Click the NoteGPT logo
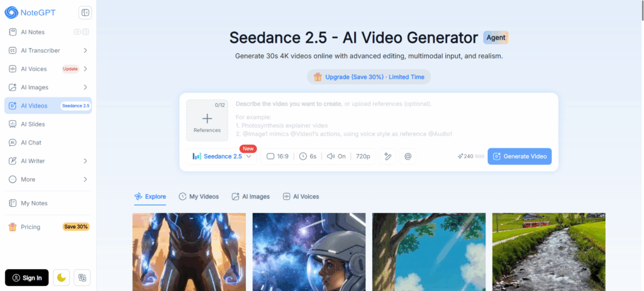This screenshot has width=644, height=291. click(x=30, y=13)
